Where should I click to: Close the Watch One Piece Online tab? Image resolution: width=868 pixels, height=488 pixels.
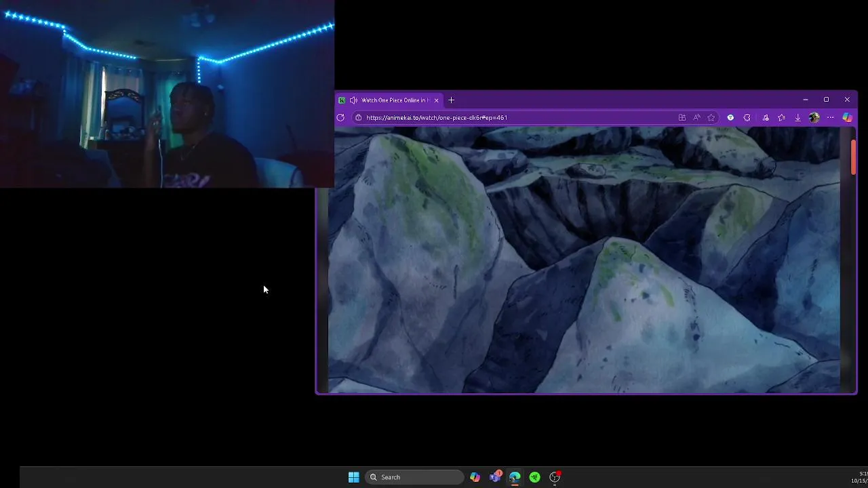coord(436,100)
